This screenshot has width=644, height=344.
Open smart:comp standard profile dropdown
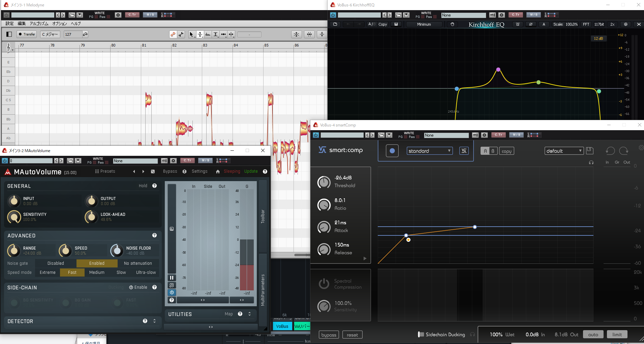click(x=429, y=151)
